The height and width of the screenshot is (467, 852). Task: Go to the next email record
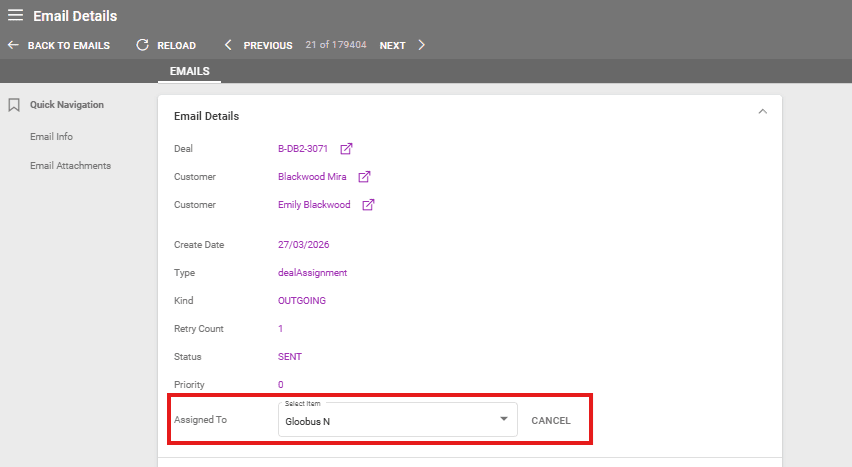click(x=402, y=45)
